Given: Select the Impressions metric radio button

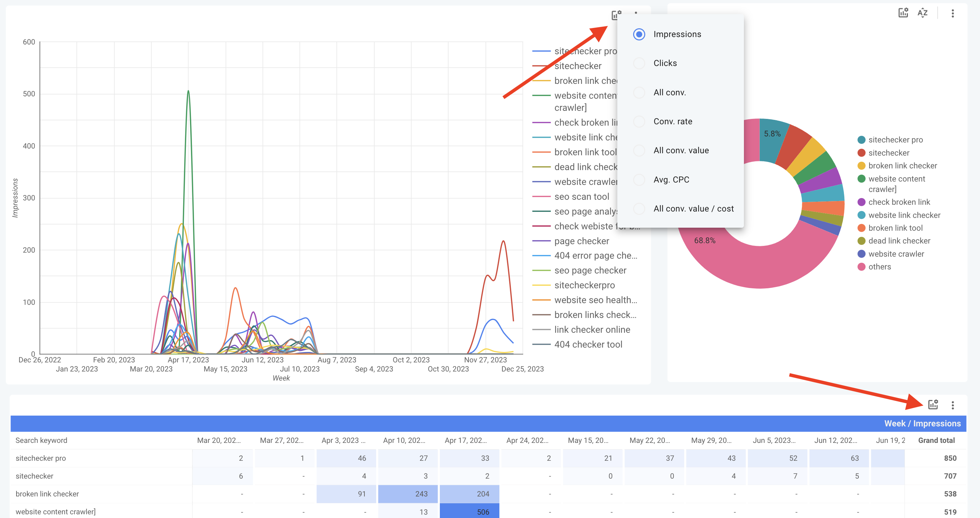Looking at the screenshot, I should [x=639, y=34].
